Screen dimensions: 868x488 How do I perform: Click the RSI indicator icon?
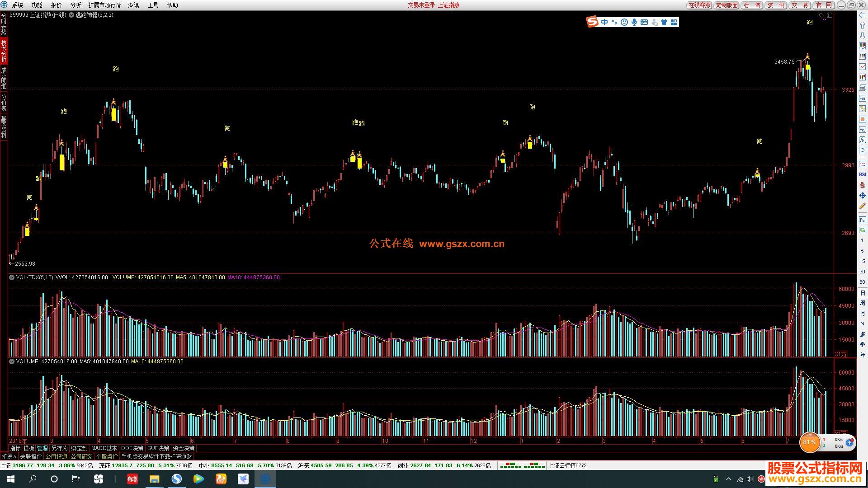[862, 174]
